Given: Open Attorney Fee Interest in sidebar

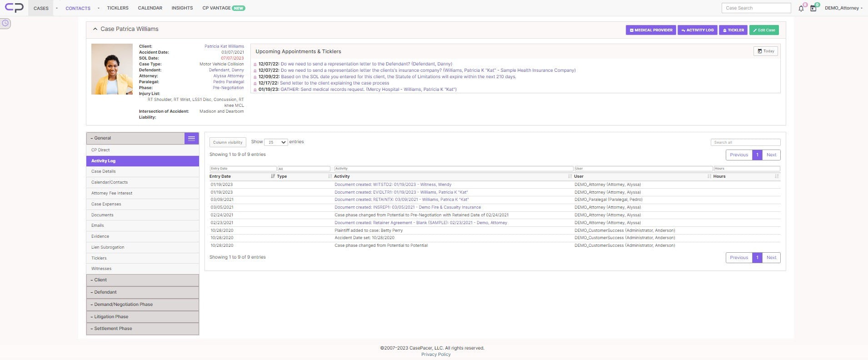Looking at the screenshot, I should coord(143,193).
